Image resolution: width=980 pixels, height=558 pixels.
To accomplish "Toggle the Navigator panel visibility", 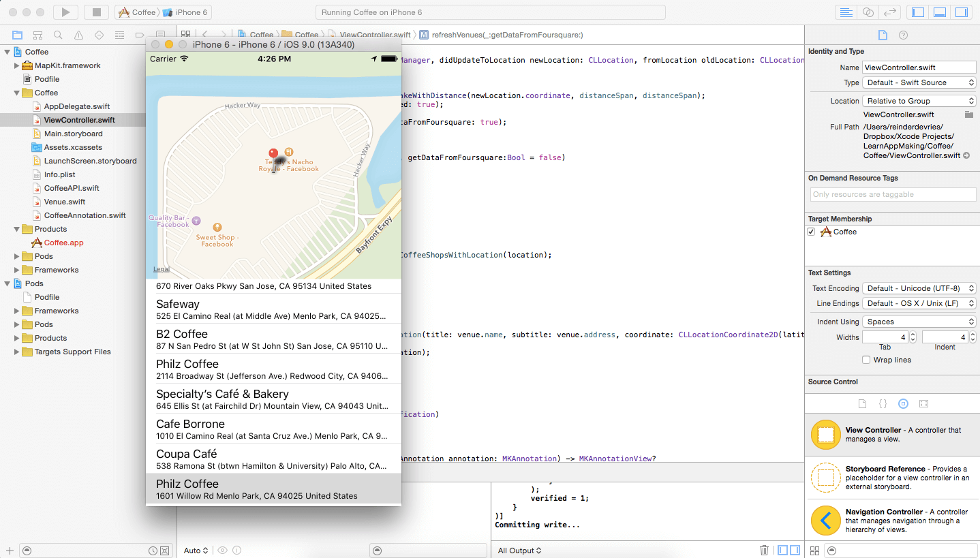I will (x=918, y=12).
